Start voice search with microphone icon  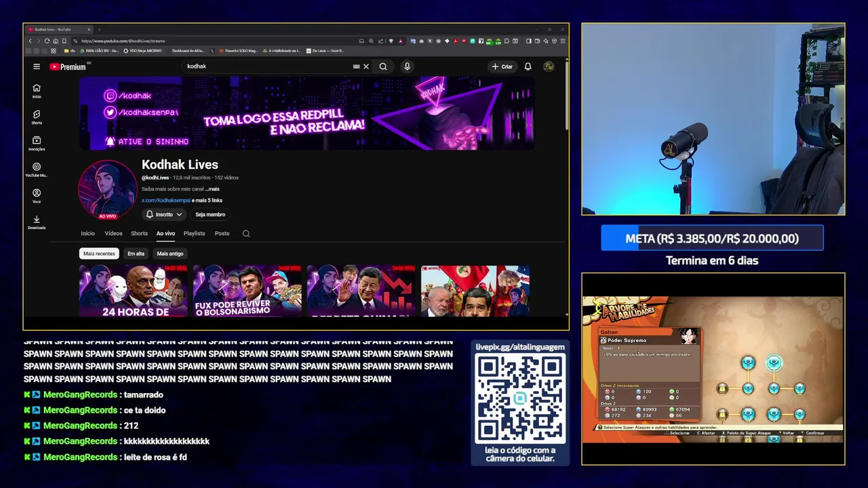pyautogui.click(x=407, y=66)
